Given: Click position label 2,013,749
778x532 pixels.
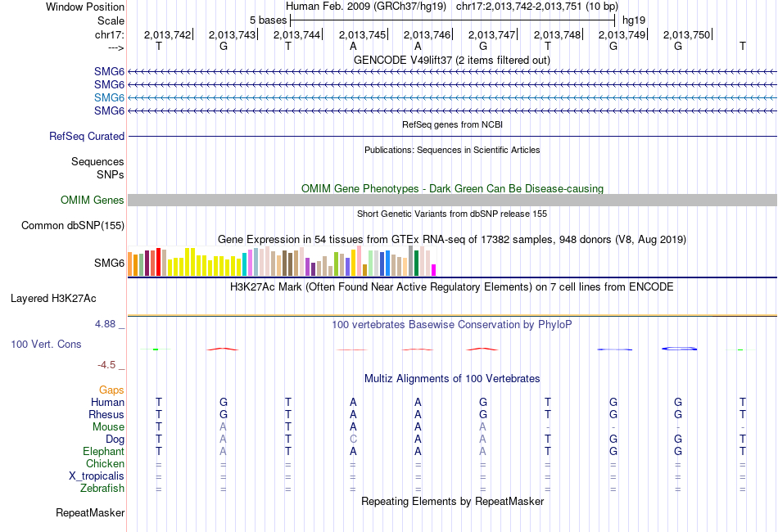Looking at the screenshot, I should (622, 34).
